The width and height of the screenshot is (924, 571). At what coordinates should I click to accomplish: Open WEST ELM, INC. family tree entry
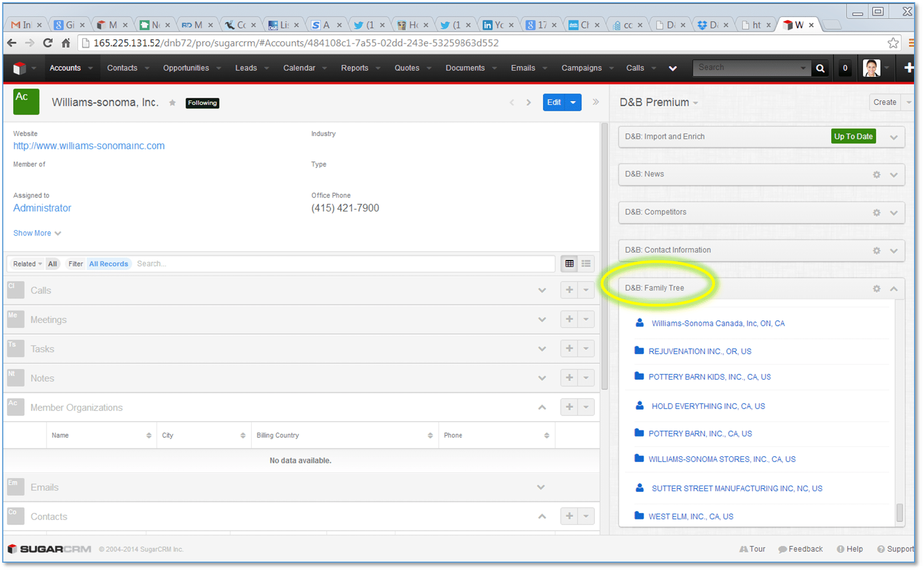click(691, 517)
